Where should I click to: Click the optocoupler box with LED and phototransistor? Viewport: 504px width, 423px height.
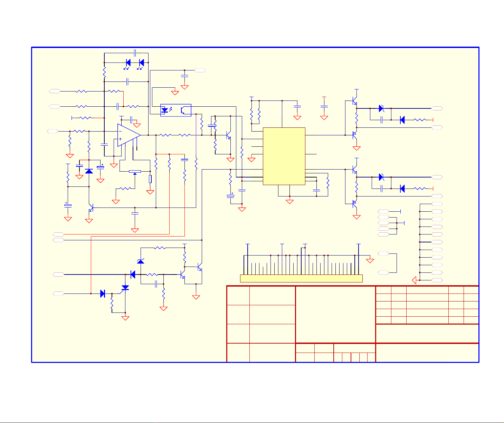pyautogui.click(x=176, y=110)
